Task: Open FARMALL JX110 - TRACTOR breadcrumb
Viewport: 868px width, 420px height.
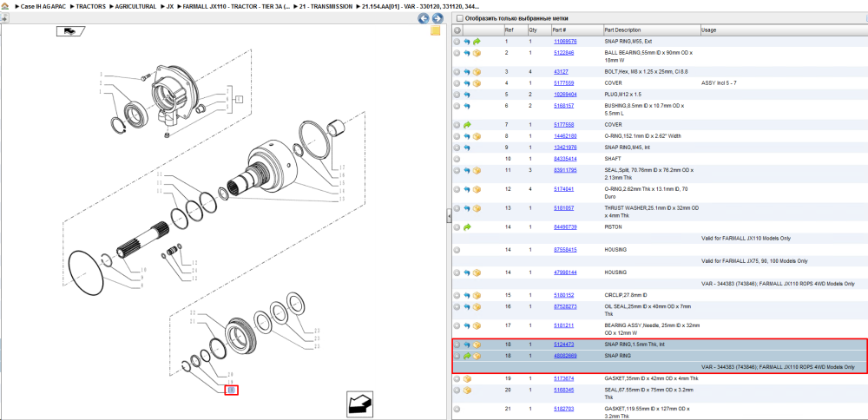Action: (236, 6)
